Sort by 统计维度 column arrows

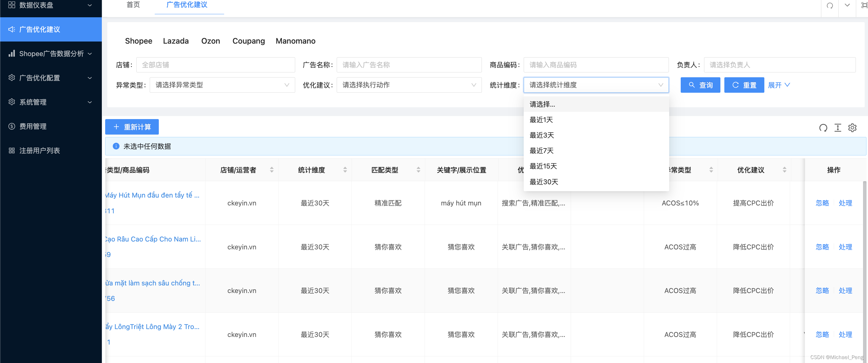345,170
